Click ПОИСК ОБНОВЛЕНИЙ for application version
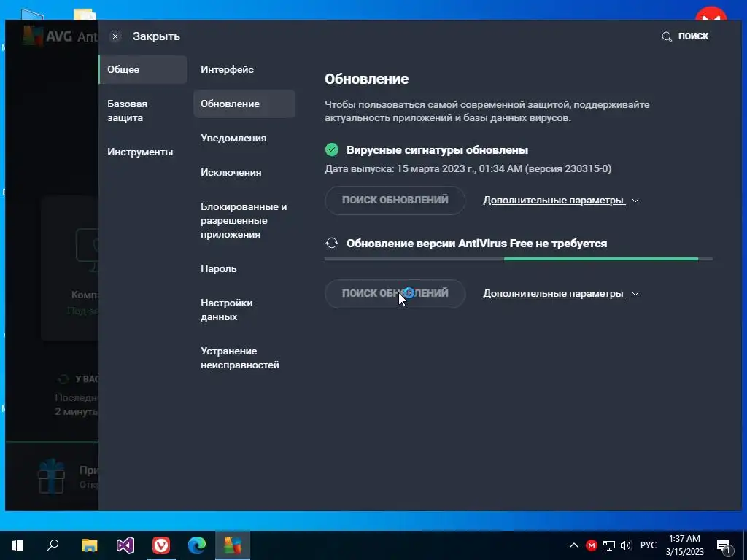 (395, 293)
